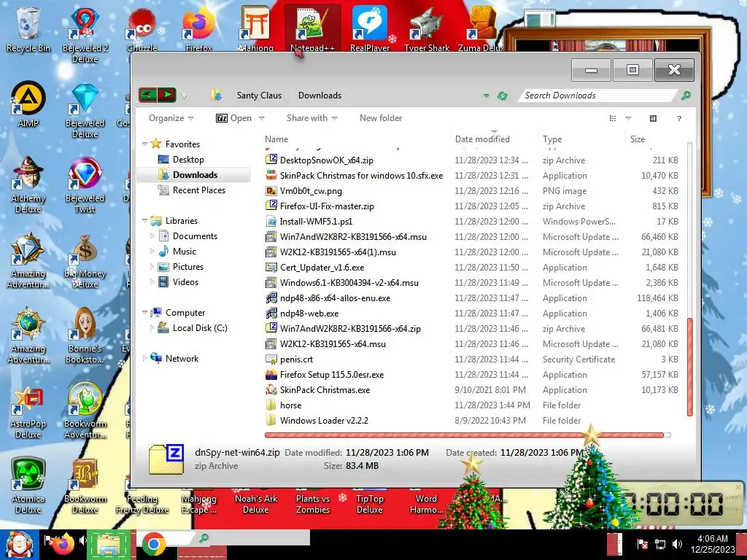Launch Bejeweled 2 Deluxe desktop shortcut
This screenshot has height=560, width=747.
(x=85, y=35)
